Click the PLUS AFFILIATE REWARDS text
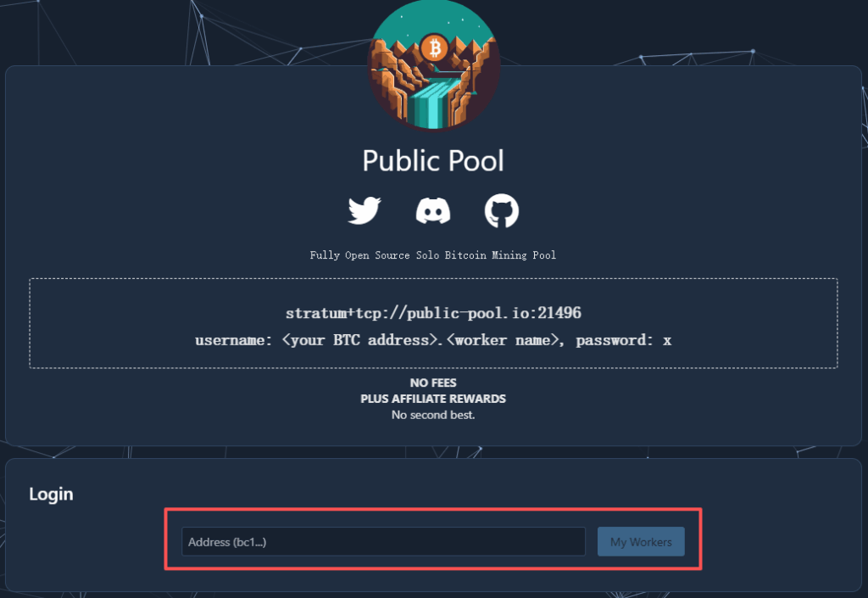868x598 pixels. click(x=433, y=399)
